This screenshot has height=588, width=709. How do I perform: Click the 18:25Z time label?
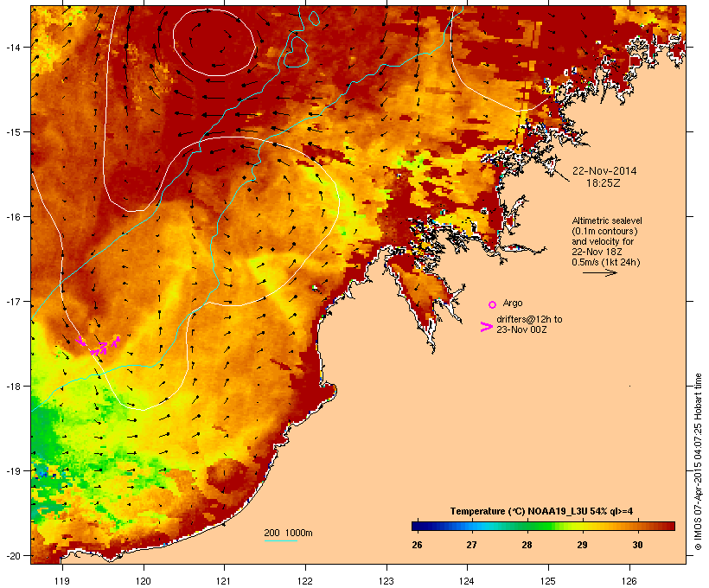(604, 183)
